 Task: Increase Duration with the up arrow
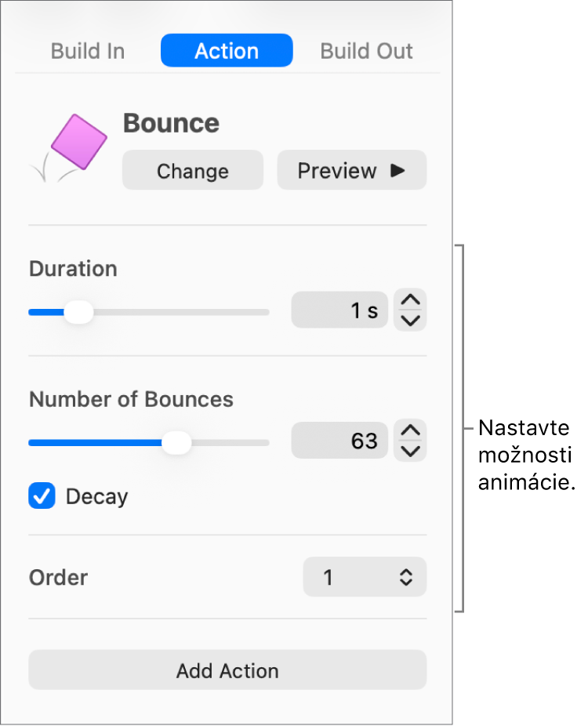point(410,299)
